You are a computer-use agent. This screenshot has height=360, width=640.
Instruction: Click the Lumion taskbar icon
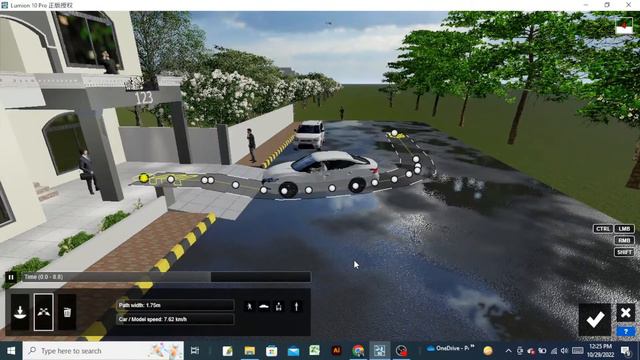tap(380, 351)
